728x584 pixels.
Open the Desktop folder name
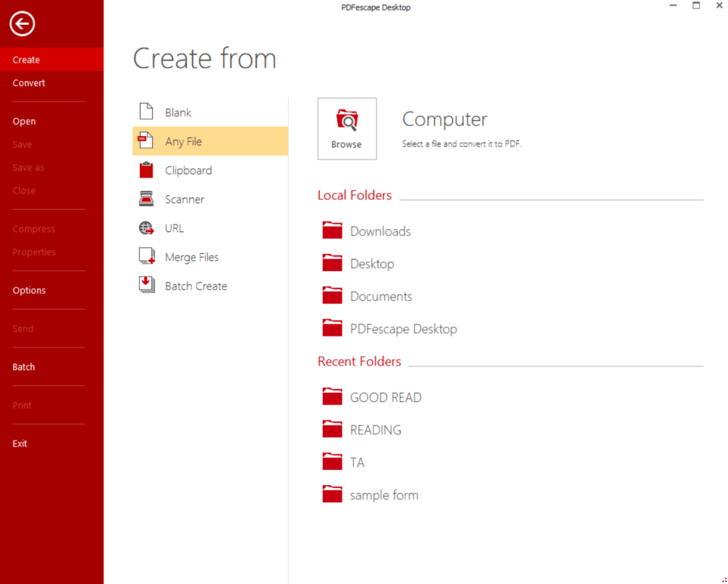(373, 264)
